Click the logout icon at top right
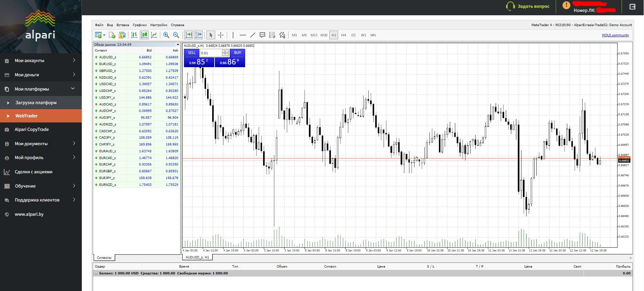Viewport: 644px width, 291px height. pyautogui.click(x=632, y=6)
